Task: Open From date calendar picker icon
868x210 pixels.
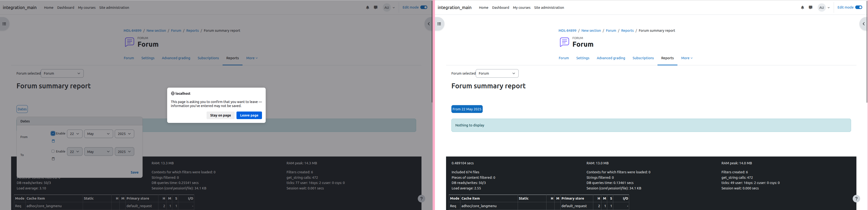Action: pyautogui.click(x=53, y=141)
